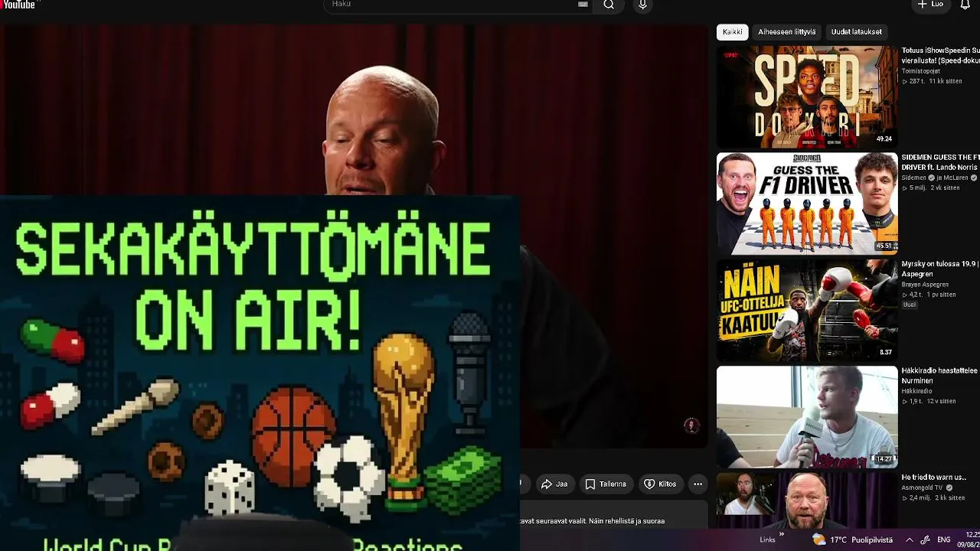
Task: Save the video with Tallenna
Action: coord(606,484)
